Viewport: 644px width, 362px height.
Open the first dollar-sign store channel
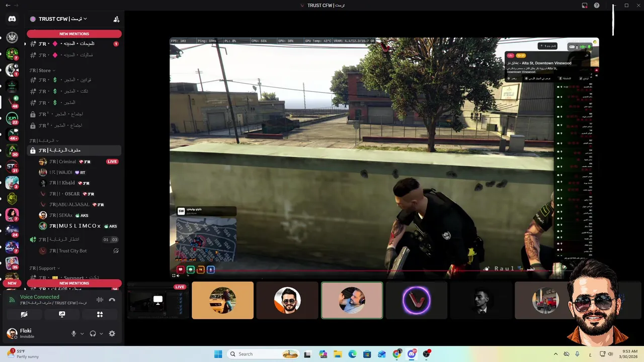[74, 80]
